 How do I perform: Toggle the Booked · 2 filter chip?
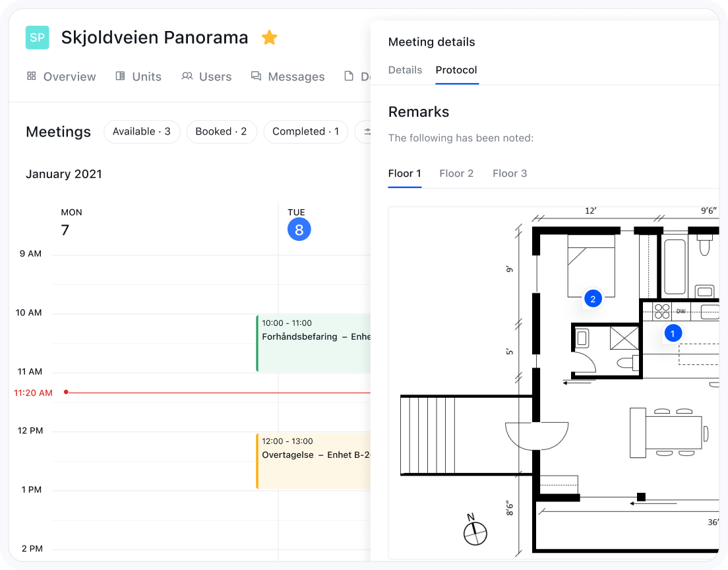coord(221,131)
